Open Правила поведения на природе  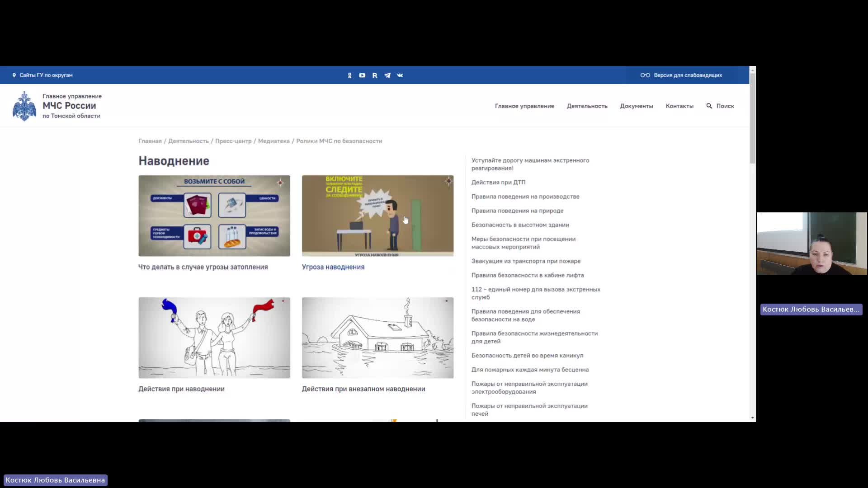pos(517,211)
